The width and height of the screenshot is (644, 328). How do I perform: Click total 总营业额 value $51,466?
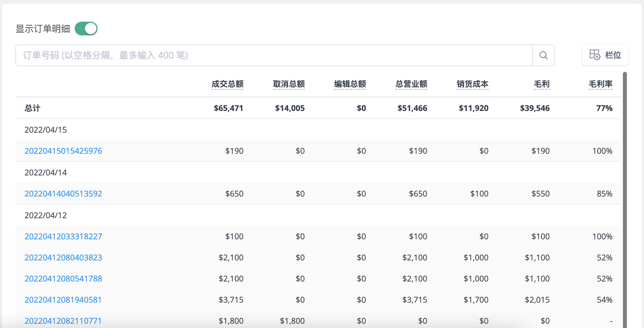point(412,108)
